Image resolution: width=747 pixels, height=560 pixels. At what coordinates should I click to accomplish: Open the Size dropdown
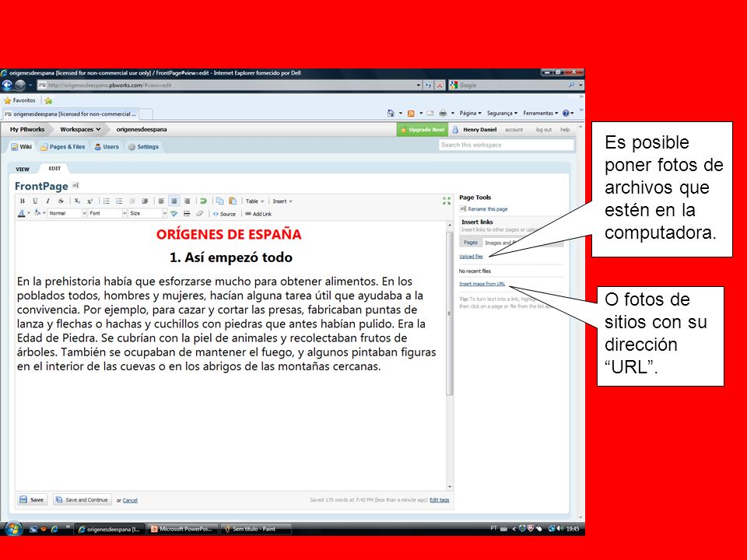click(x=148, y=213)
